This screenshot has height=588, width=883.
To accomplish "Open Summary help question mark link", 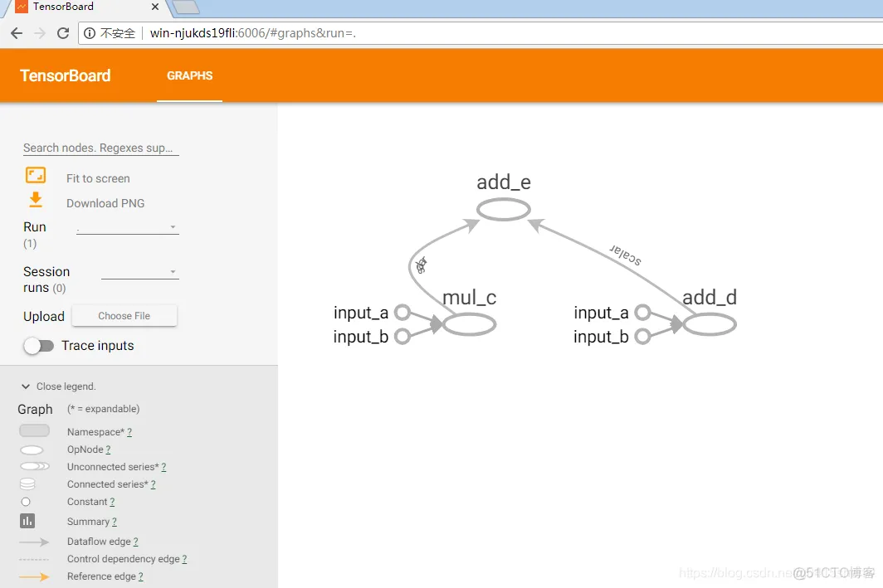I will [x=115, y=522].
